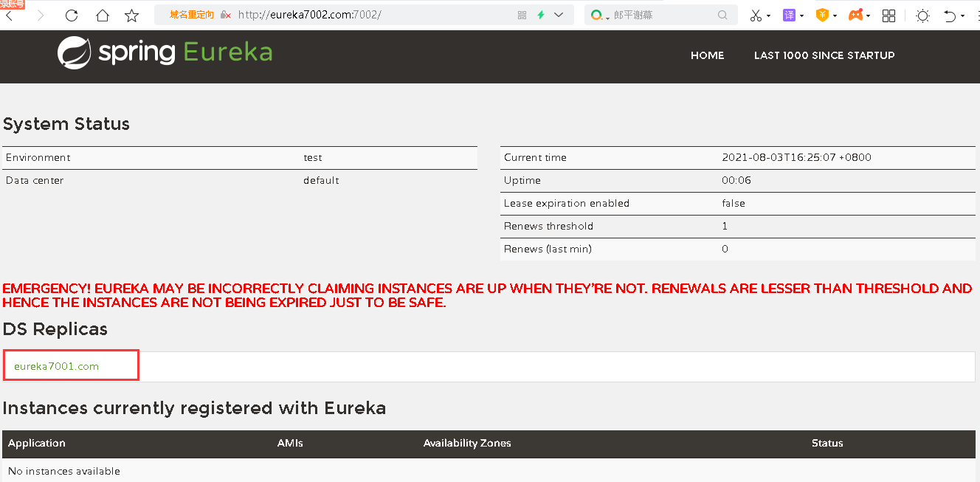The image size is (980, 482).
Task: Click the Uptime label
Action: (522, 180)
